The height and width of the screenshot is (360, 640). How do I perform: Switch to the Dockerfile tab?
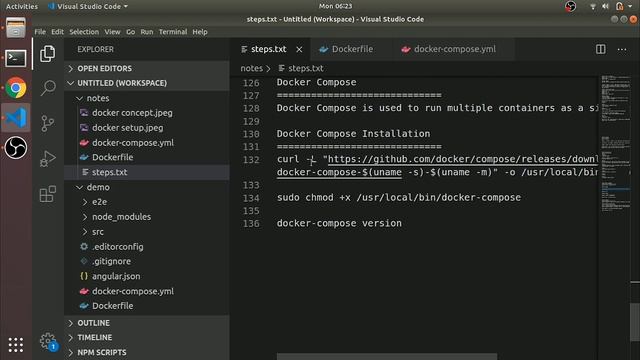pyautogui.click(x=352, y=49)
